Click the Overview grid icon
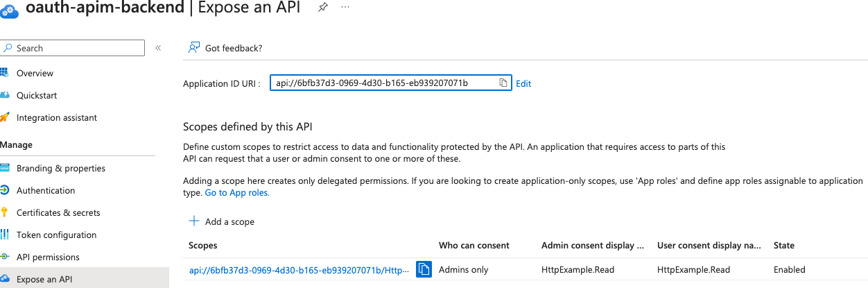Viewport: 868px width, 288px height. point(5,73)
